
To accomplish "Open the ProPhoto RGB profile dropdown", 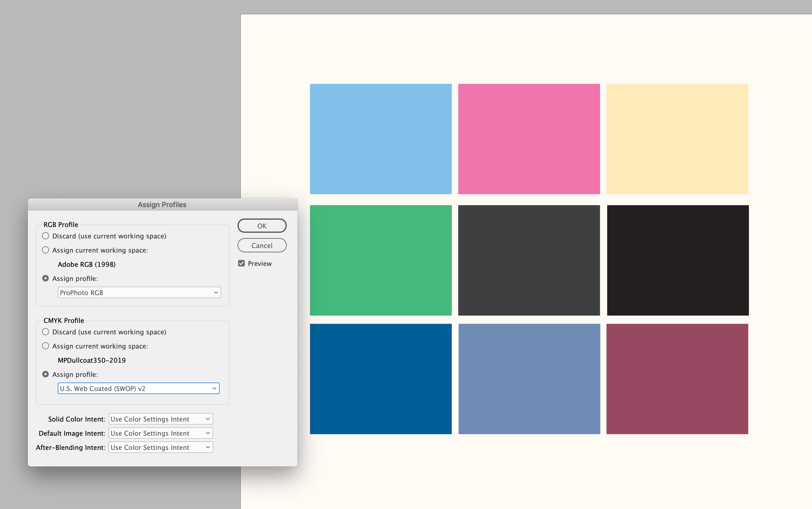I will [x=139, y=293].
